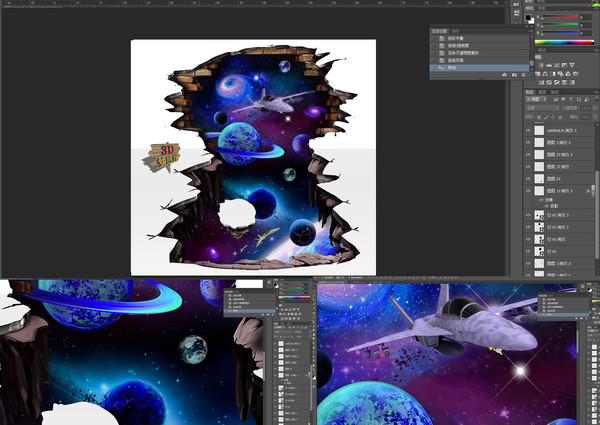Add a Brightness/Contrast adjustment

[x=541, y=65]
